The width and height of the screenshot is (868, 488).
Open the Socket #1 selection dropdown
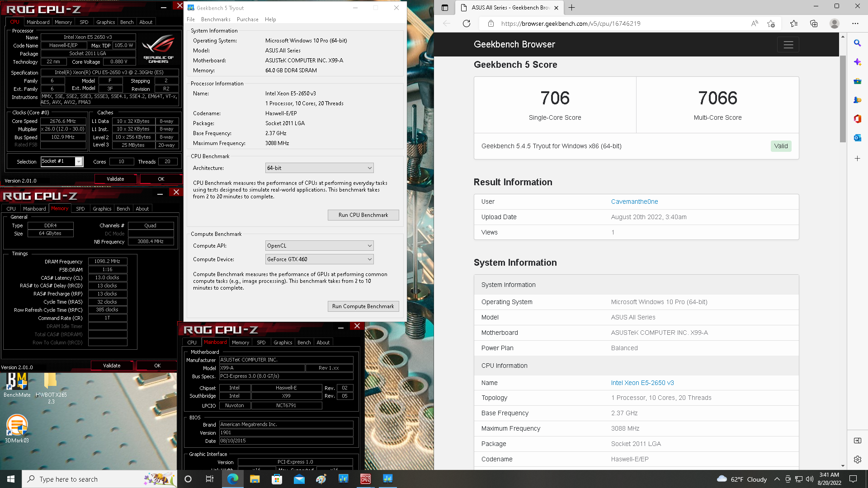point(62,161)
